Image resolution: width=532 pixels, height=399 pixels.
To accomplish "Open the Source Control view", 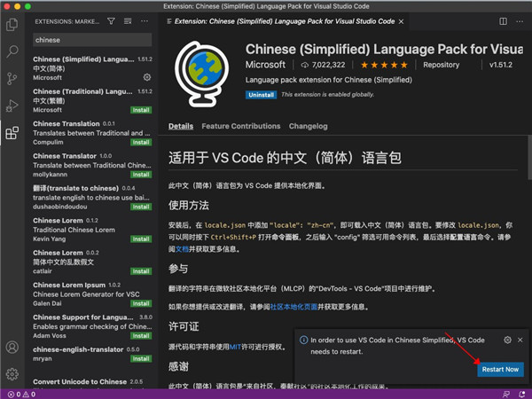I will point(12,78).
